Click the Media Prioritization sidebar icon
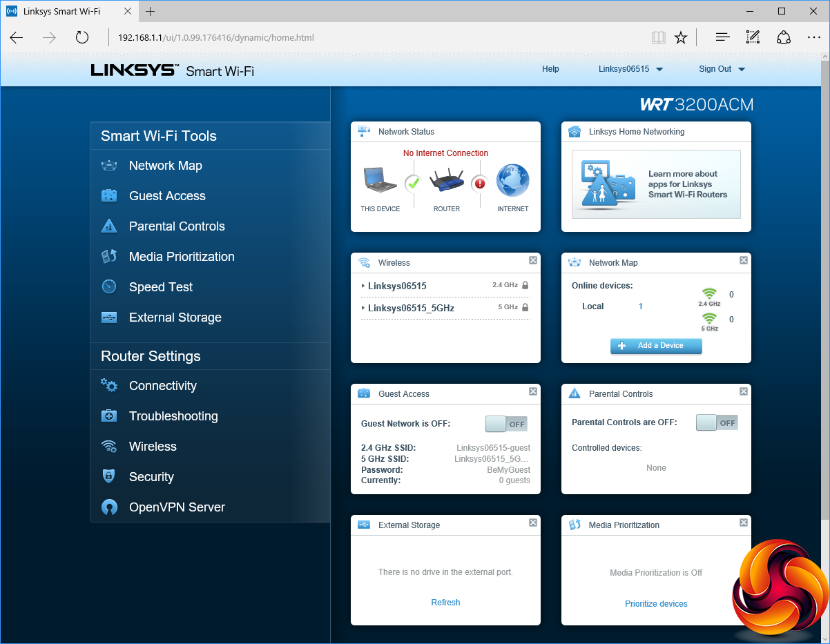 tap(109, 257)
